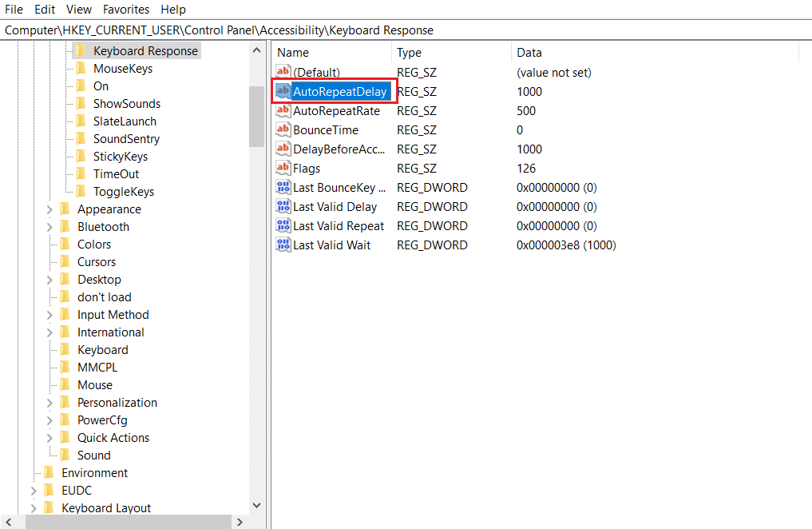This screenshot has width=812, height=529.
Task: Click the ShowSounds folder icon
Action: click(81, 103)
